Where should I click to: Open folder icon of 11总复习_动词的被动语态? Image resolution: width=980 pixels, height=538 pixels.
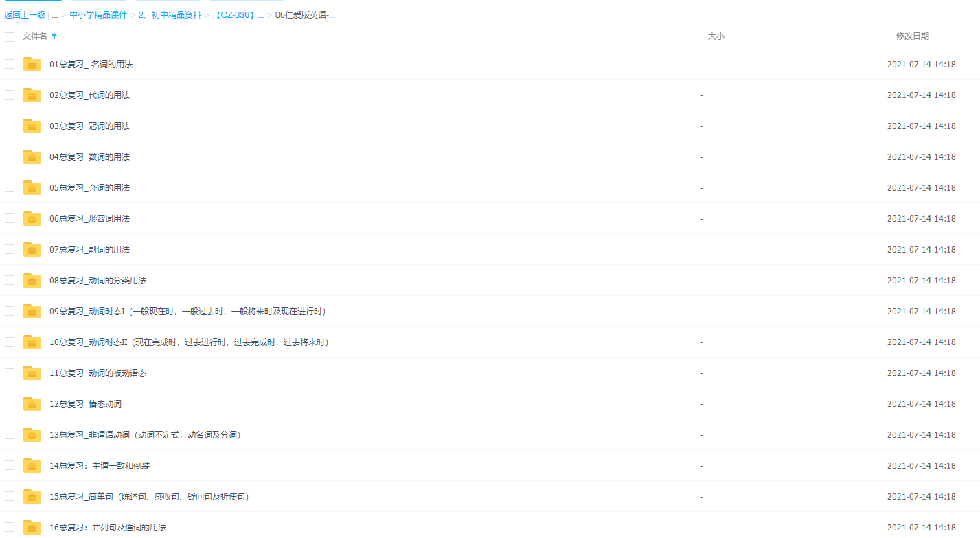pyautogui.click(x=32, y=373)
